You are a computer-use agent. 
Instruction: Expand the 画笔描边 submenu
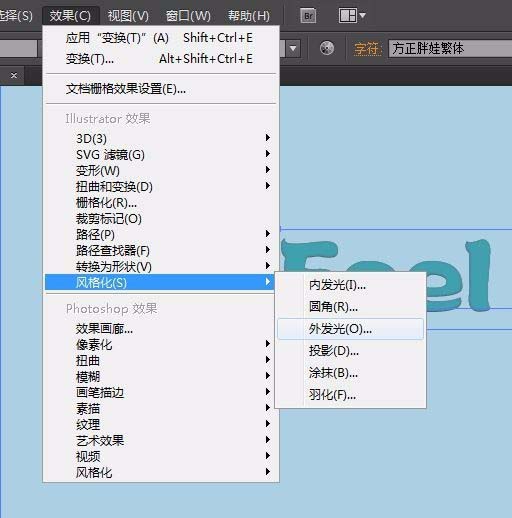161,392
